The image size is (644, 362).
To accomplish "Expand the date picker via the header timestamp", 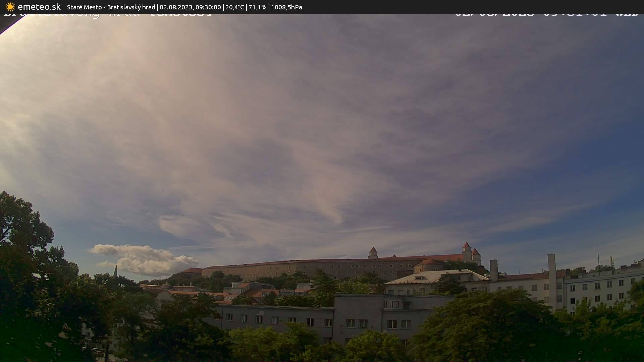I will pos(190,7).
